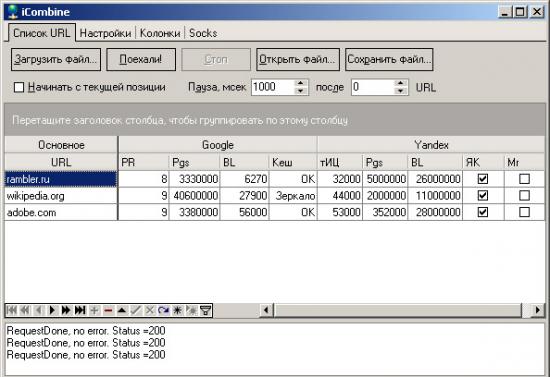Focus the URL count field showing 0

point(373,87)
